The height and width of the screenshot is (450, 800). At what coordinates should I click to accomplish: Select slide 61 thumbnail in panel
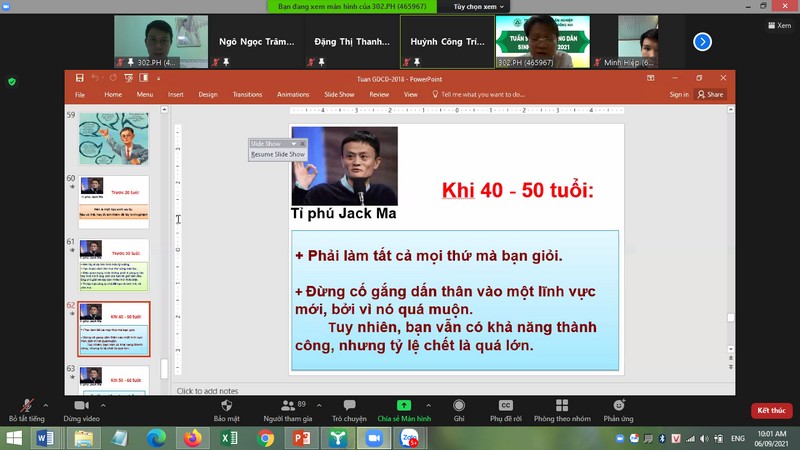pos(114,264)
